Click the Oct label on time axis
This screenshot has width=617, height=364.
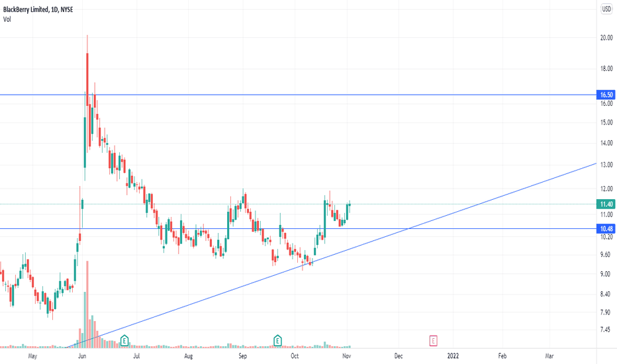[x=295, y=356]
